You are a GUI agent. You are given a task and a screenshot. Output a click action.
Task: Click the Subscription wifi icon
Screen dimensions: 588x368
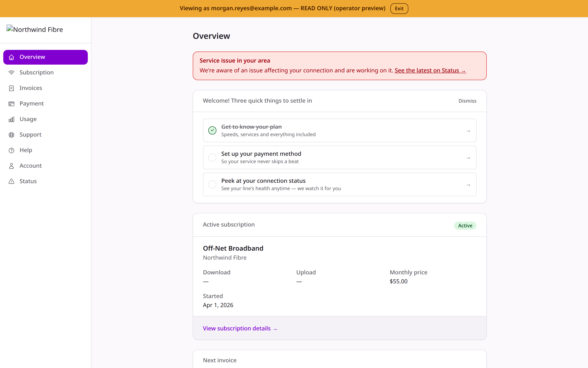tap(11, 73)
